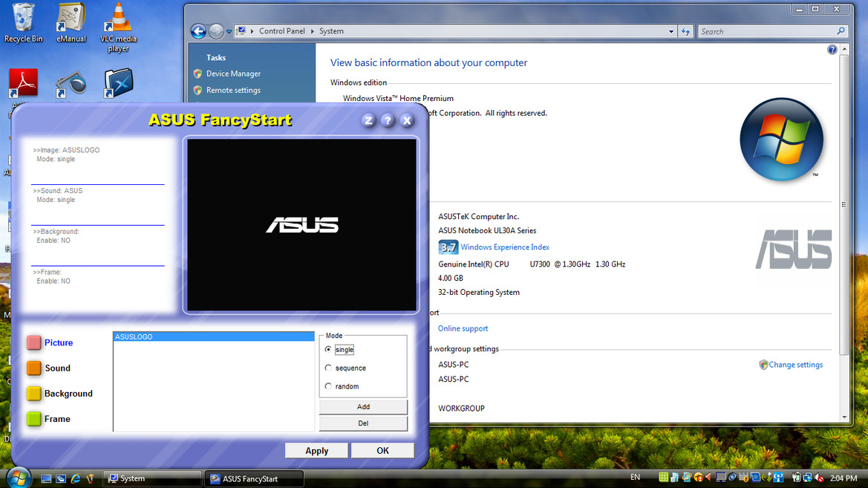Open Online support link
868x488 pixels.
(463, 329)
